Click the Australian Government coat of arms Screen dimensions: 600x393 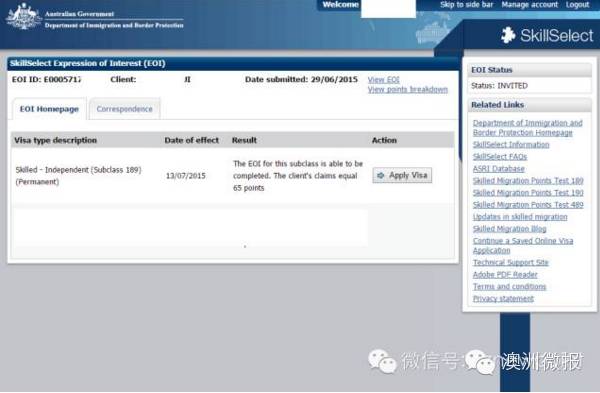click(24, 16)
